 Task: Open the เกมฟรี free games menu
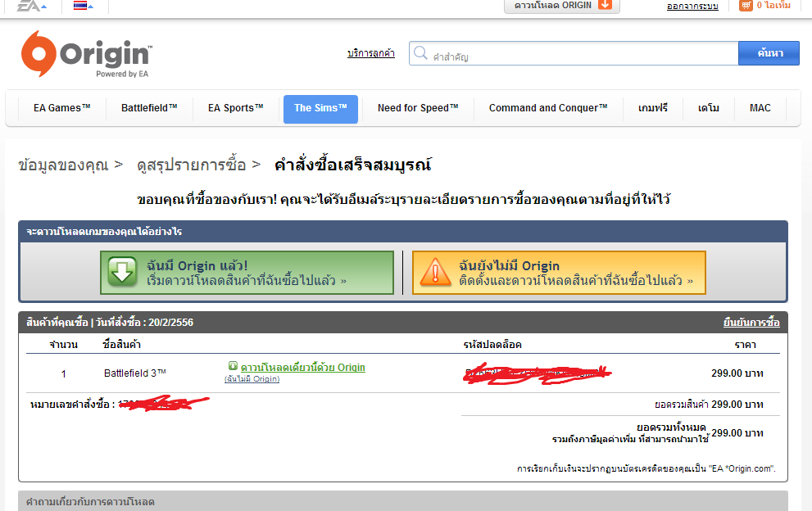click(x=652, y=108)
